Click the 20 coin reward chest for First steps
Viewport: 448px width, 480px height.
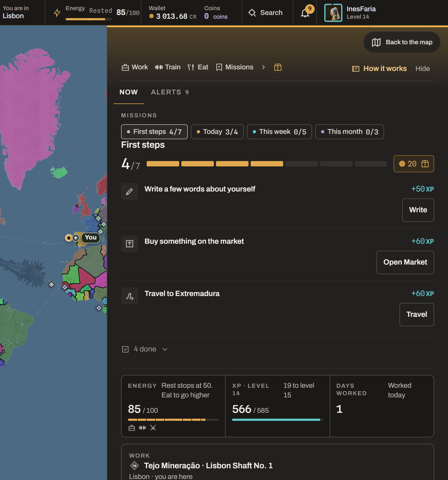414,164
